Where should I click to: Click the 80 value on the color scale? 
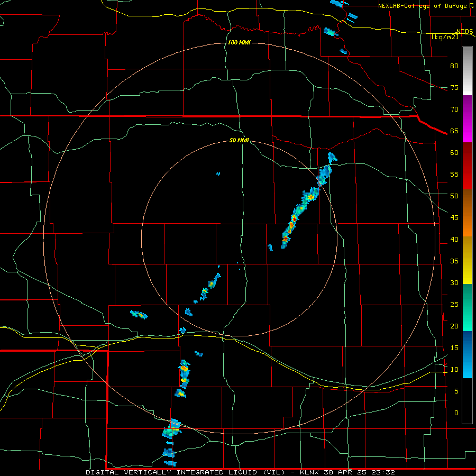[x=454, y=66]
